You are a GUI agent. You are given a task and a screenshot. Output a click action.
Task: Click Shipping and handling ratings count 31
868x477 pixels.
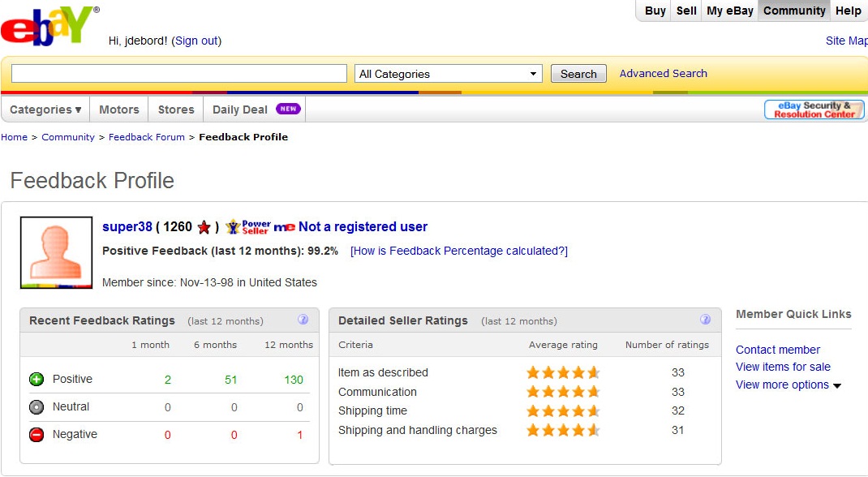point(678,430)
